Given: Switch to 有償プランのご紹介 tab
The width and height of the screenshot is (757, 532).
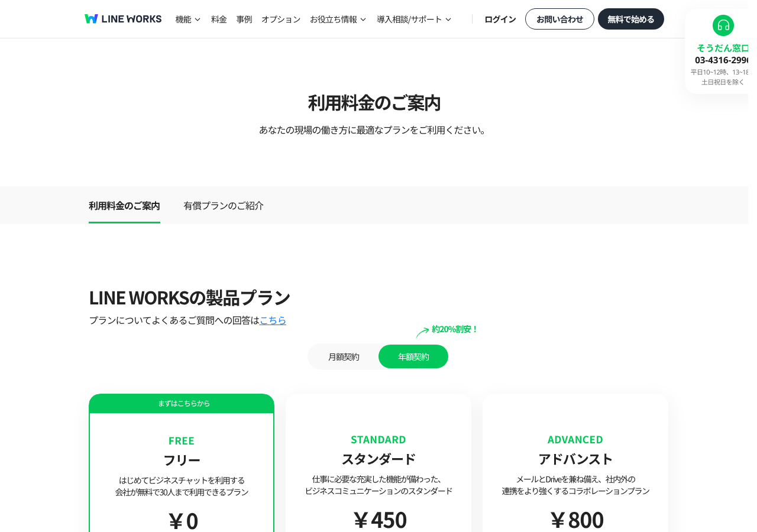Looking at the screenshot, I should (224, 206).
